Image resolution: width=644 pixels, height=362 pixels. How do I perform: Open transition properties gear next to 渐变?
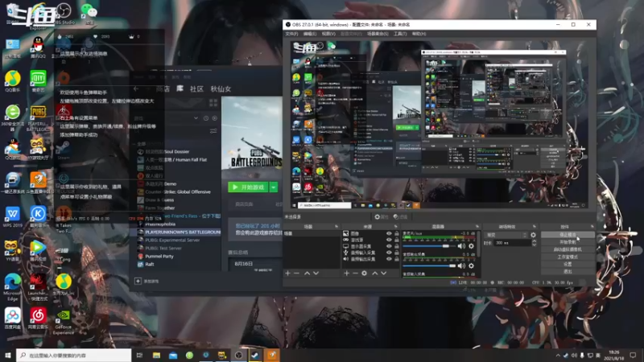point(533,235)
